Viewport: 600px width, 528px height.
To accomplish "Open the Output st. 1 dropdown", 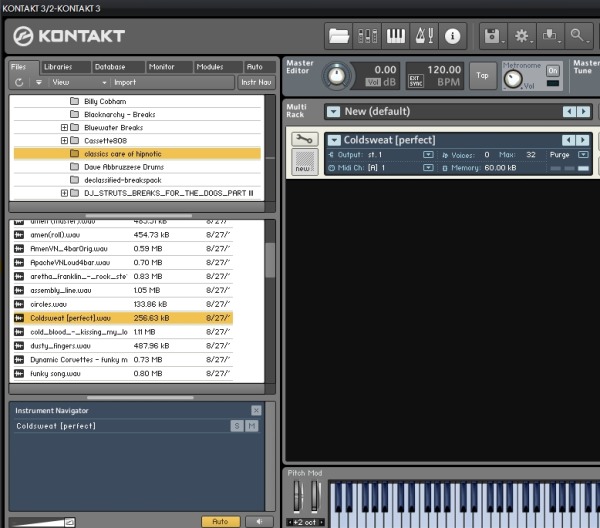I will [x=428, y=155].
